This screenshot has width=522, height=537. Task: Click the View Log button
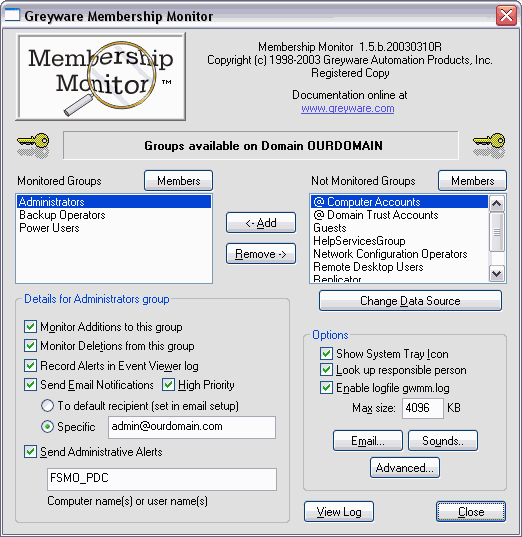339,512
